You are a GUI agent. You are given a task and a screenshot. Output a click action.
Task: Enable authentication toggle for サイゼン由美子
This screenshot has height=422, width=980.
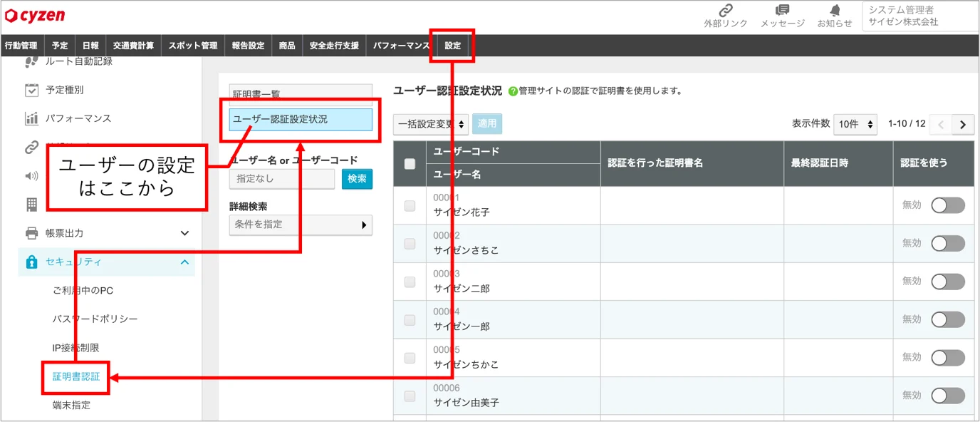pos(948,396)
